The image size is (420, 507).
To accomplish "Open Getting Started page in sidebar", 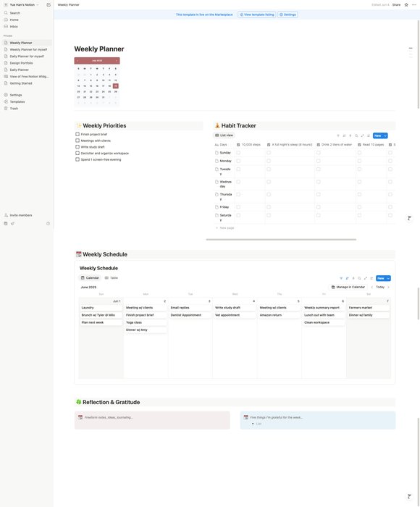I will [x=28, y=83].
